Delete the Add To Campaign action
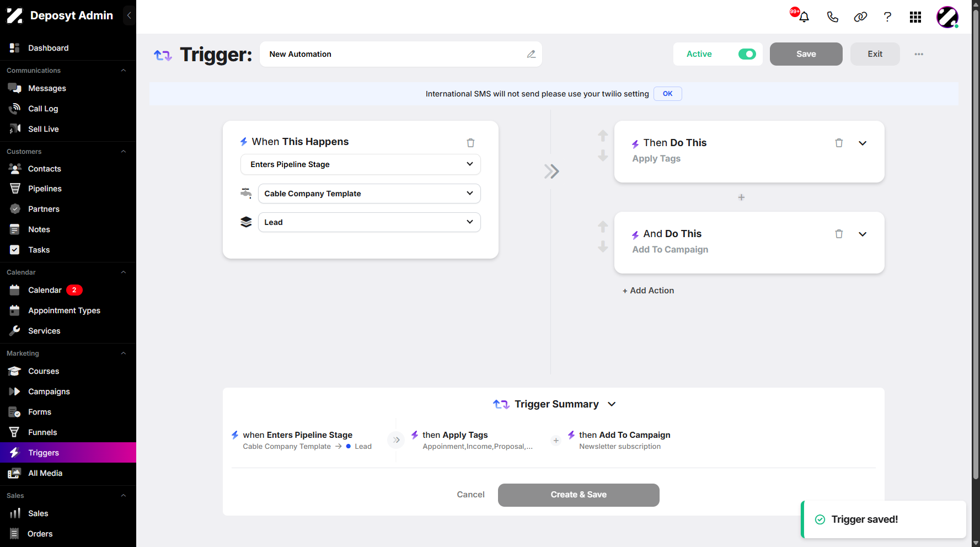Screen dimensions: 980x547 839,234
